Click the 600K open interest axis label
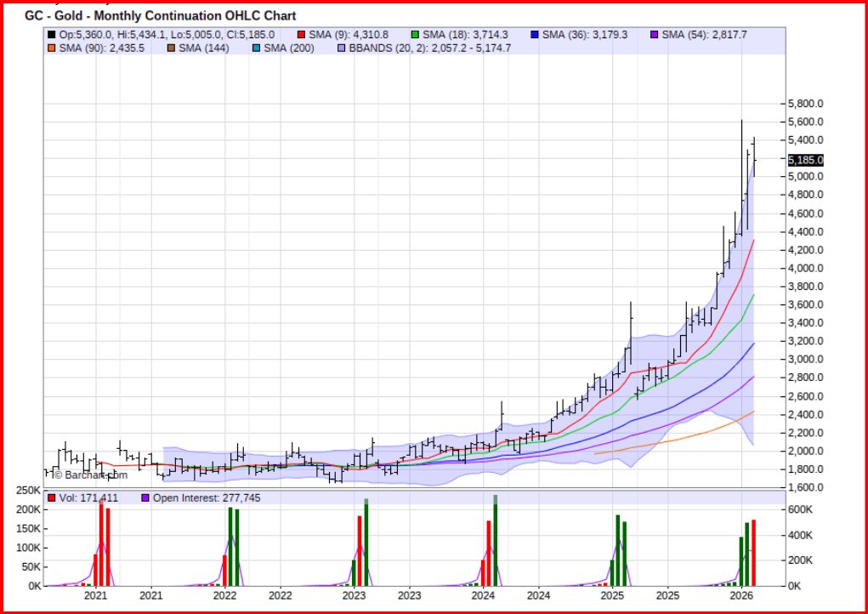868x614 pixels. tap(801, 509)
